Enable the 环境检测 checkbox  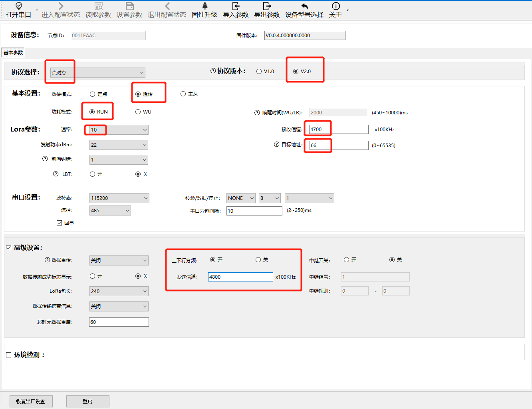tap(9, 355)
